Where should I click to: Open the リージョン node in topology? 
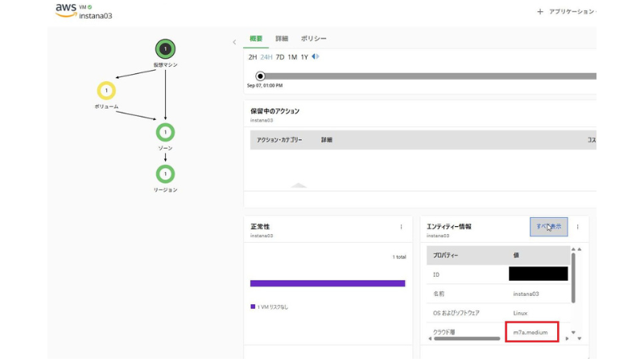coord(165,174)
